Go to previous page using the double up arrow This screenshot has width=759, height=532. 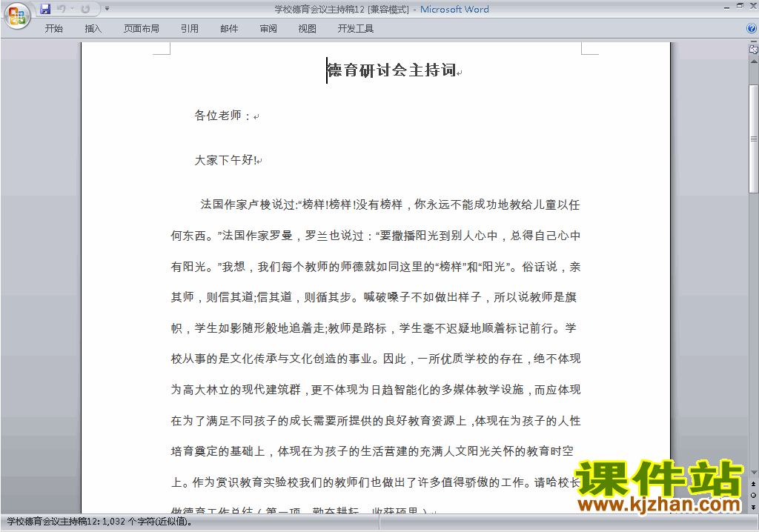point(754,484)
